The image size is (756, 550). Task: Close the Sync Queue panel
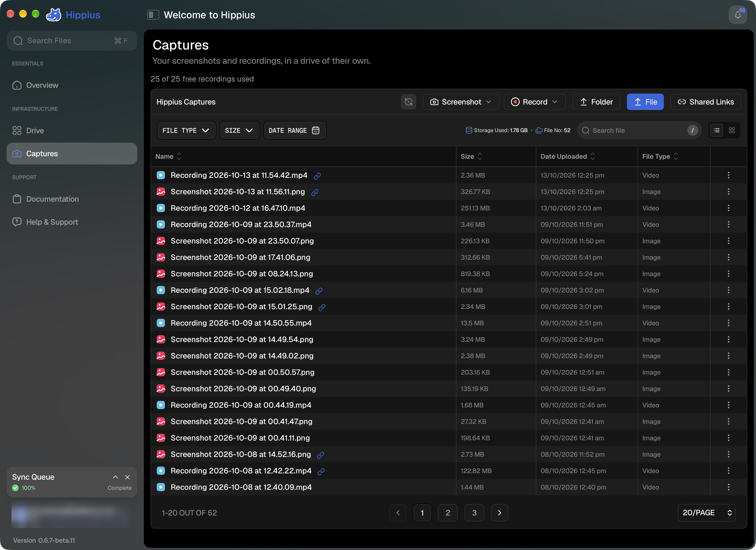tap(127, 477)
